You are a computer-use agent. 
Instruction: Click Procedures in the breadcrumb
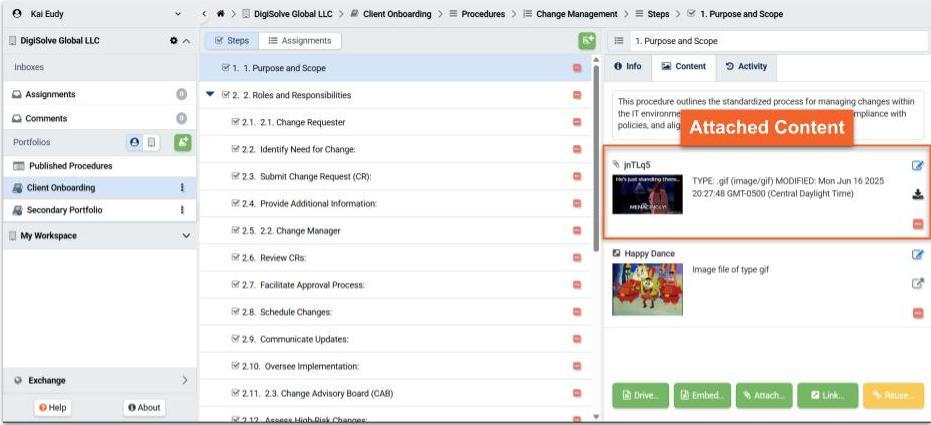[483, 14]
